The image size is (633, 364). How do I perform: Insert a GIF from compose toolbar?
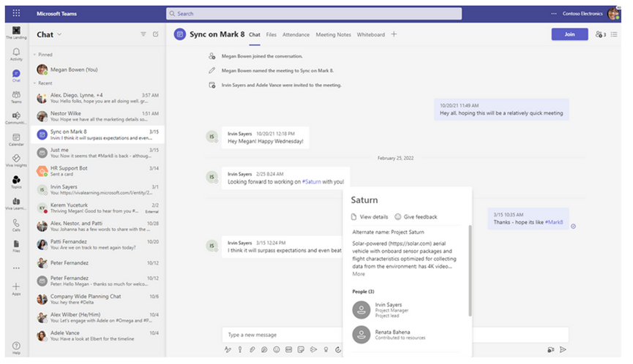[x=288, y=349]
